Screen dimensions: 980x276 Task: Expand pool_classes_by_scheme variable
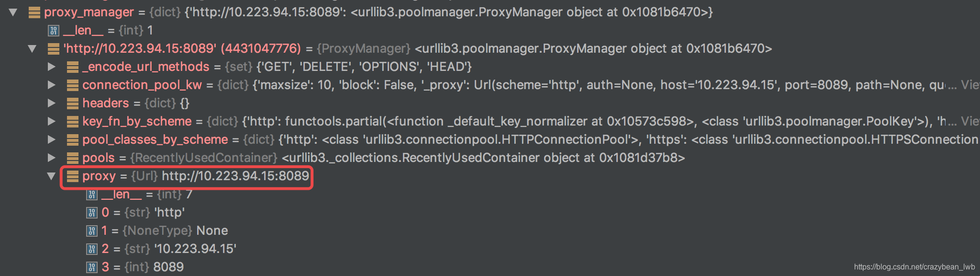coord(52,139)
